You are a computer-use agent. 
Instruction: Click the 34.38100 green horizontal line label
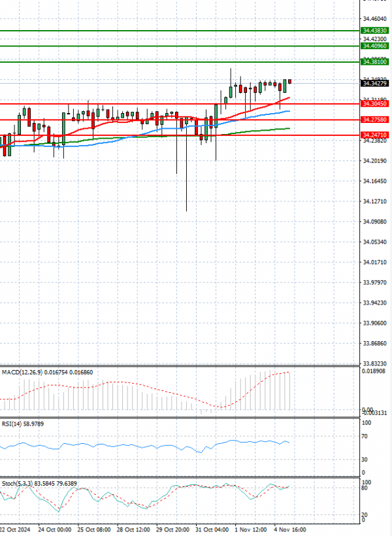click(374, 62)
